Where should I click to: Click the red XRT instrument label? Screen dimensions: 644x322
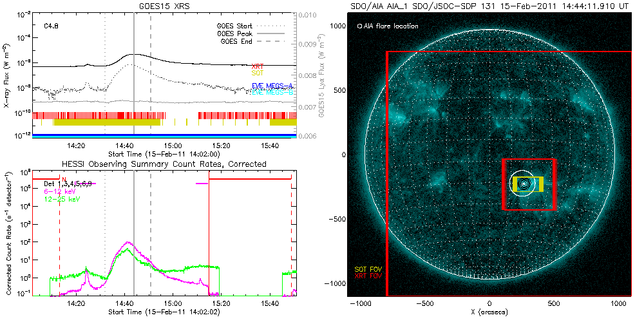[257, 66]
